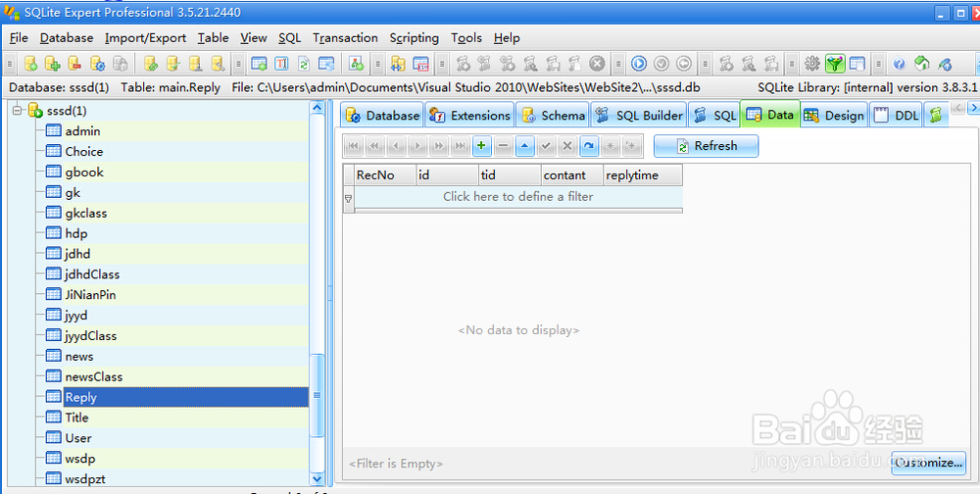Click the blue question mark Help icon

[899, 63]
